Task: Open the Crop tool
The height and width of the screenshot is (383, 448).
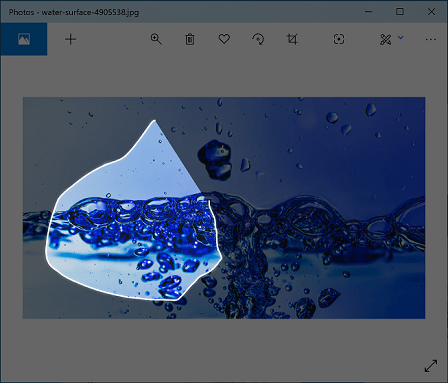Action: pyautogui.click(x=292, y=39)
